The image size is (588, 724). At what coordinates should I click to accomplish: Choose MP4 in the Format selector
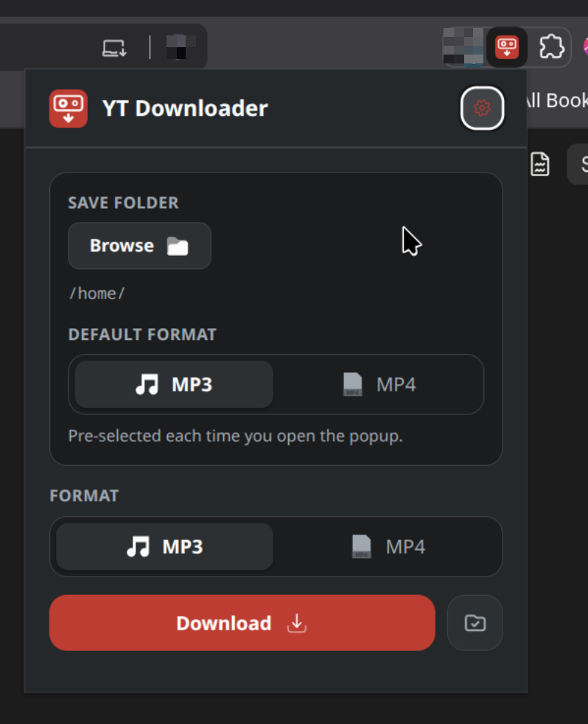[x=388, y=546]
